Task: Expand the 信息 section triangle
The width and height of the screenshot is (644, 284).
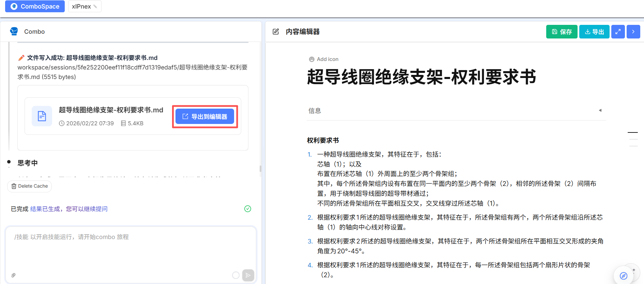Action: [x=600, y=110]
